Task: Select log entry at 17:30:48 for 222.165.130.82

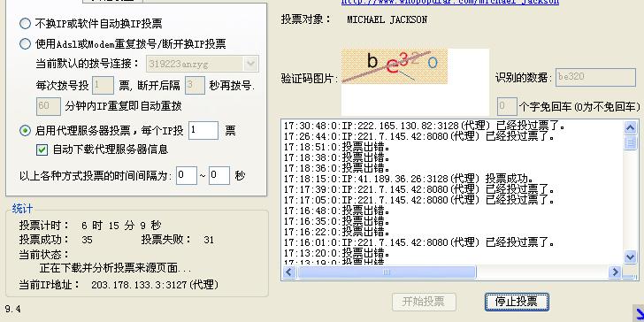Action: (x=425, y=126)
